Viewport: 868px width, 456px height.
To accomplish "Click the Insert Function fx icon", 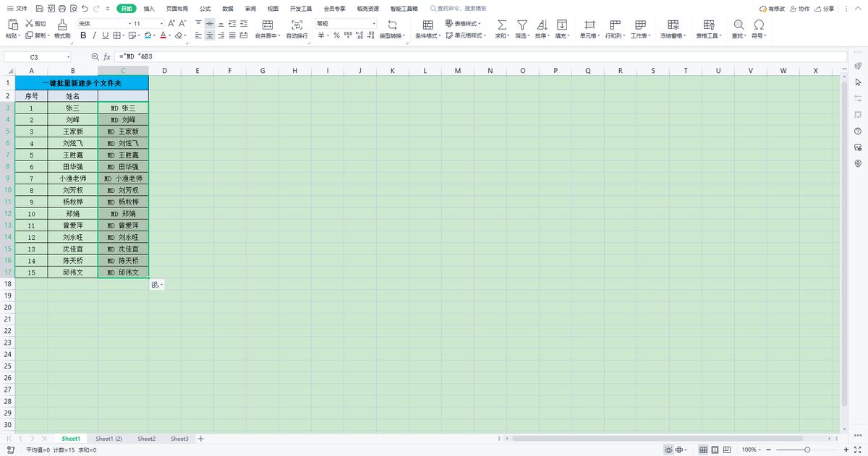I will 107,56.
